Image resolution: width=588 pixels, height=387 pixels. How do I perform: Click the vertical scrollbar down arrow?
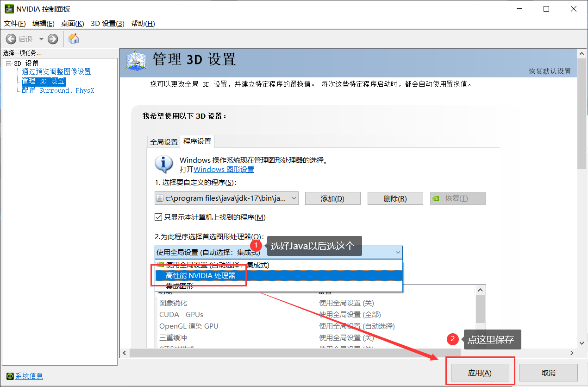582,343
